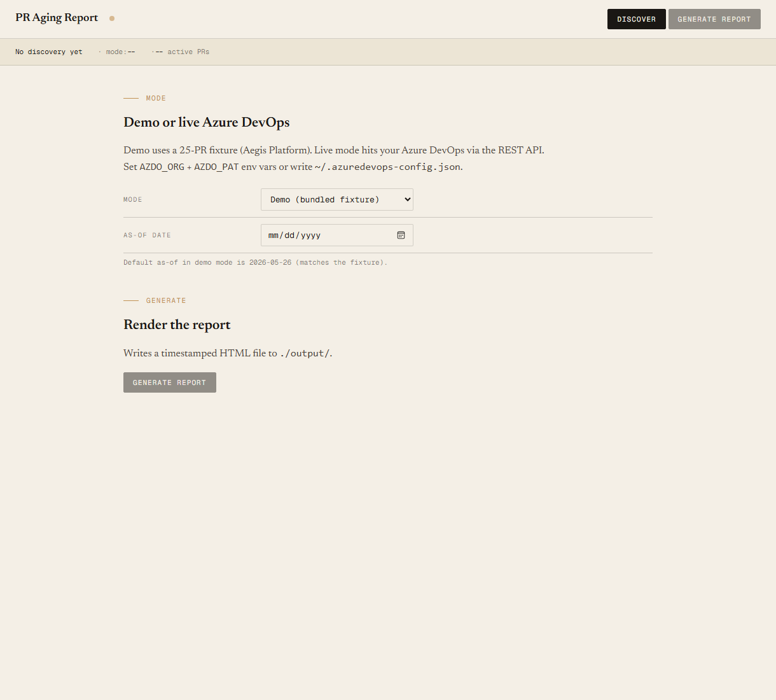
Task: Click the 'Demo or live Azure DevOps' heading
Action: pyautogui.click(x=207, y=122)
